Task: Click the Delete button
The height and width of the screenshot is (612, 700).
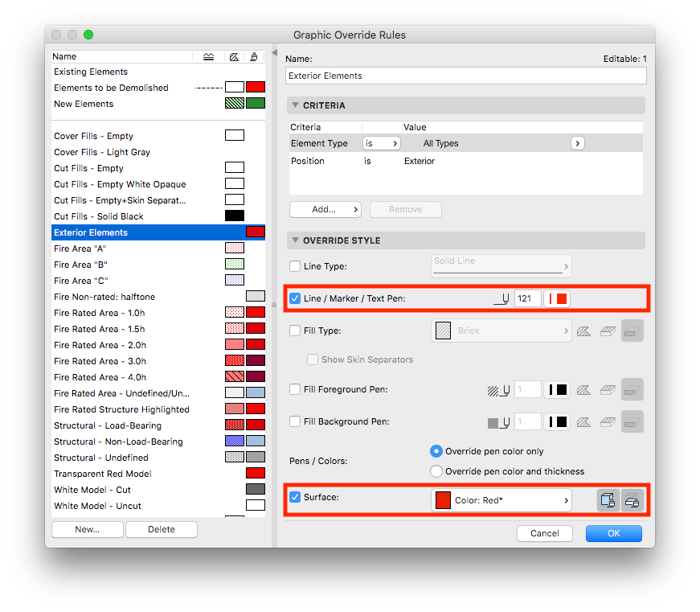Action: tap(162, 530)
